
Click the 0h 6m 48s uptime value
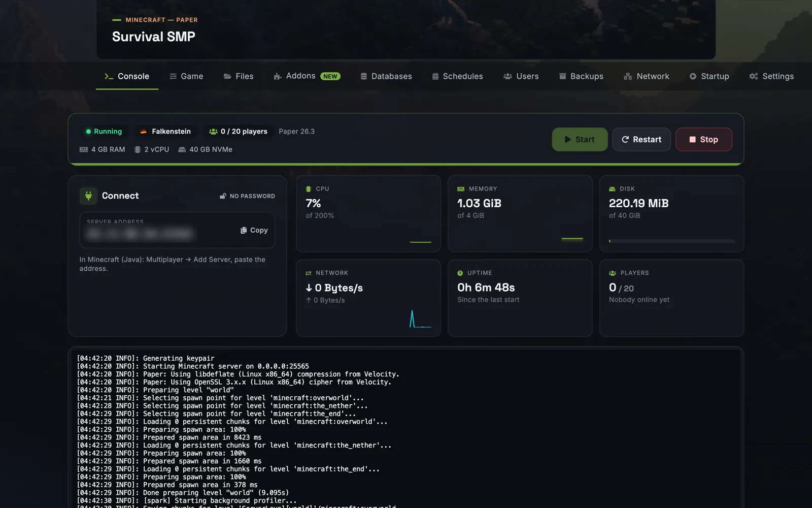point(486,288)
